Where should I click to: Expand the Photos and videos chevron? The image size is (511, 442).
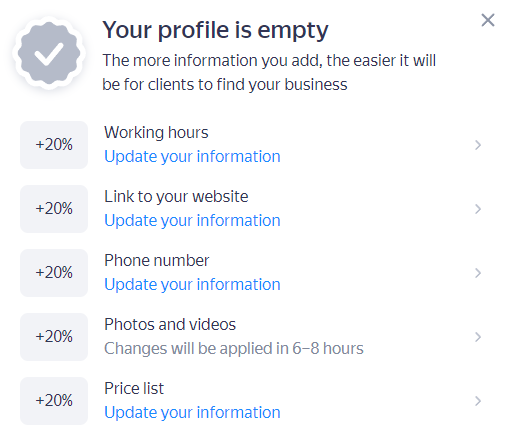coord(478,337)
